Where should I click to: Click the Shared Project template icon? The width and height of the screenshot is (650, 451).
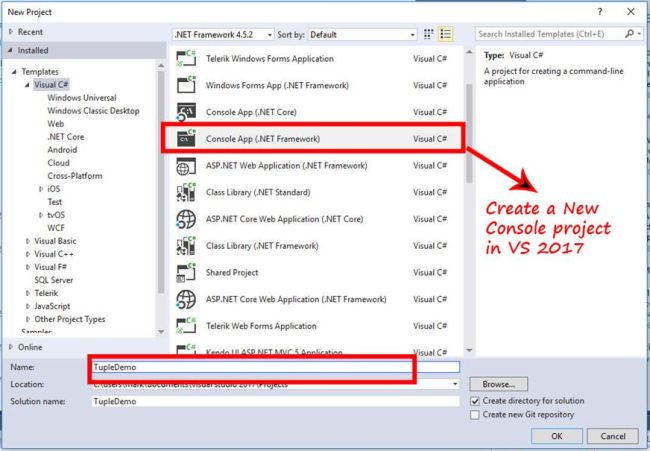[x=186, y=272]
